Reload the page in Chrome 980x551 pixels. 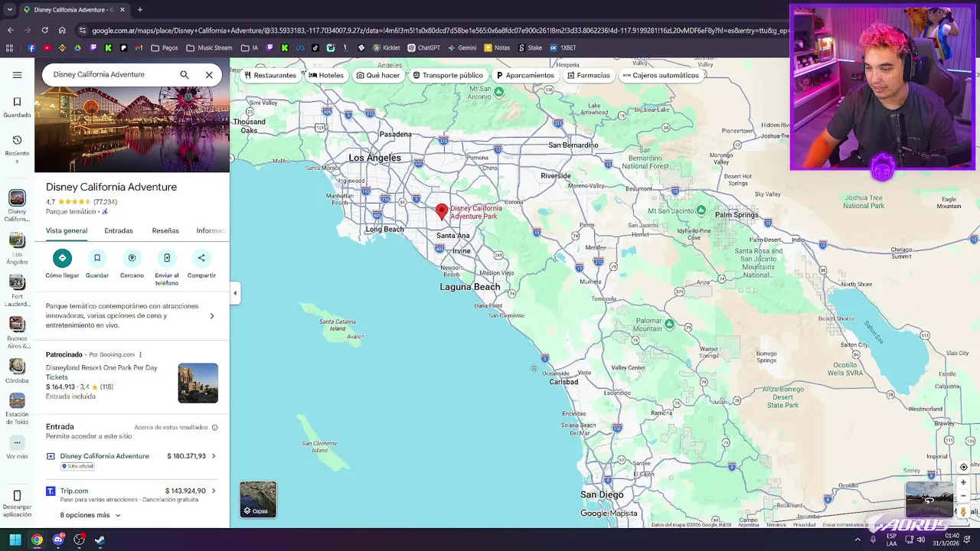44,31
